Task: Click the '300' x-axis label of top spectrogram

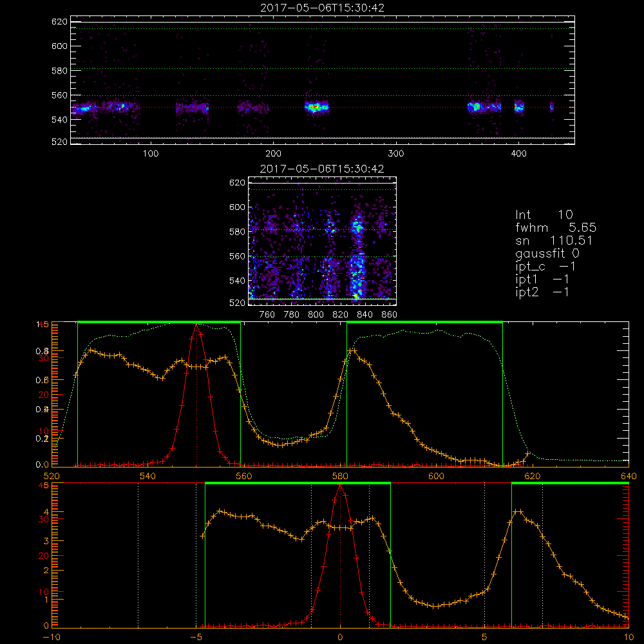Action: [x=396, y=154]
